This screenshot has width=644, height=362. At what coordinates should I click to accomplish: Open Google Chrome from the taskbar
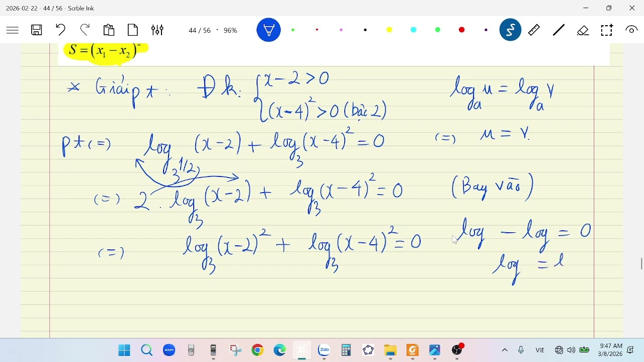[x=258, y=350]
